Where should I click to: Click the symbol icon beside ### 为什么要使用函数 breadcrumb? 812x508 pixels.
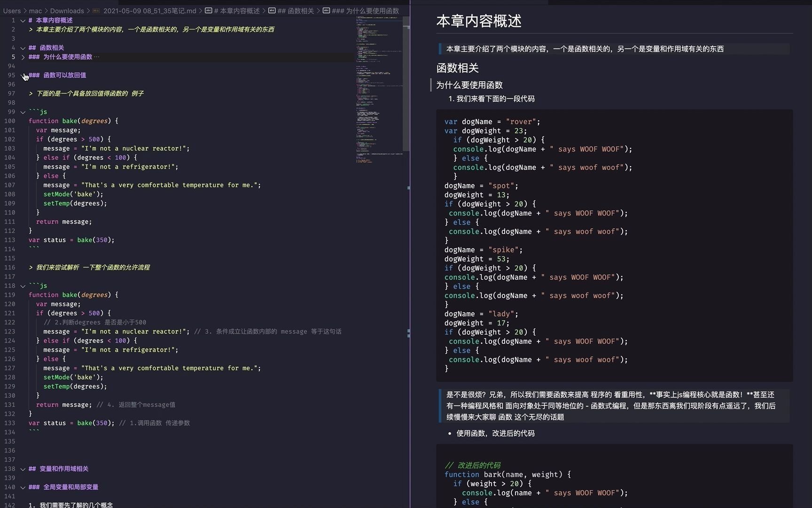pos(326,11)
